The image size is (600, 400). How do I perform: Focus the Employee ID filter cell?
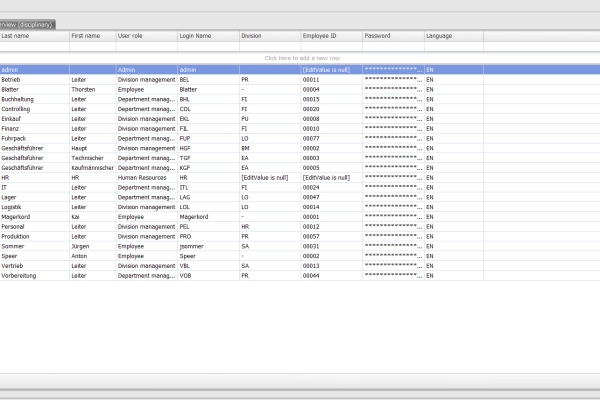pyautogui.click(x=332, y=46)
